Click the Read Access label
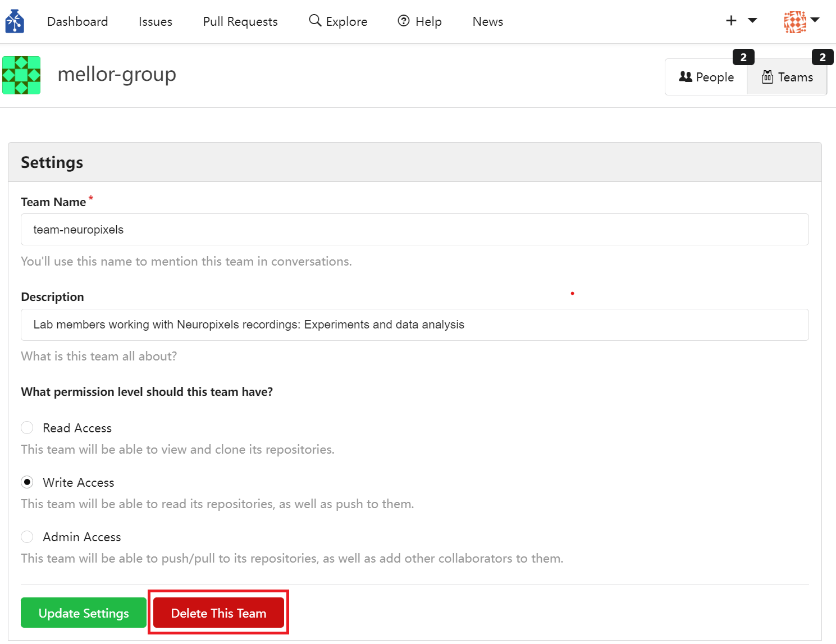This screenshot has height=644, width=836. point(77,428)
